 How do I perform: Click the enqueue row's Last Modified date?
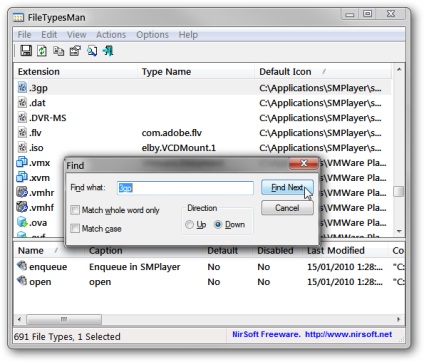(x=345, y=267)
